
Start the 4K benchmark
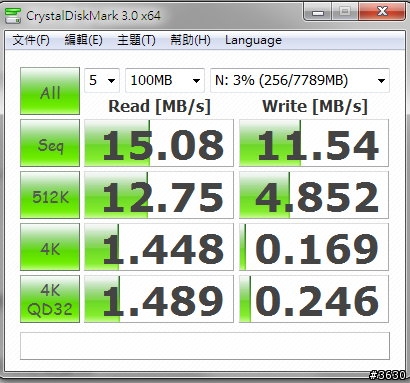[x=50, y=247]
